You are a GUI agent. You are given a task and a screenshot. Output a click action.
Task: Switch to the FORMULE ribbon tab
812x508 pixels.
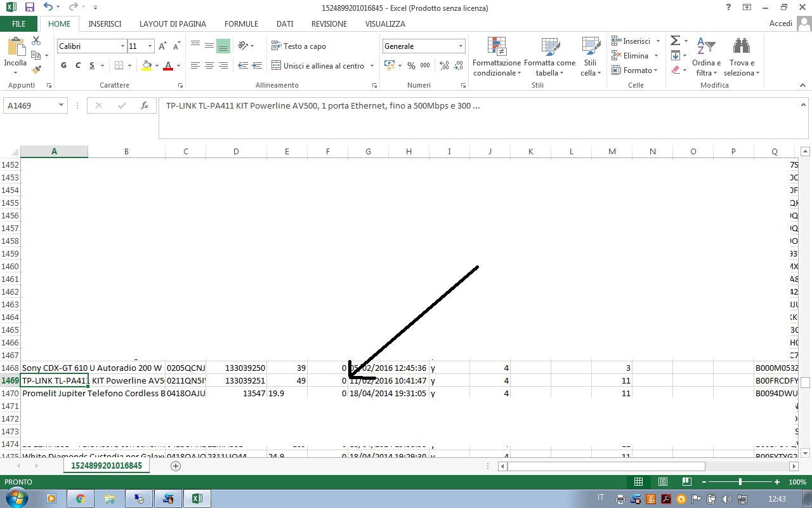pyautogui.click(x=241, y=24)
